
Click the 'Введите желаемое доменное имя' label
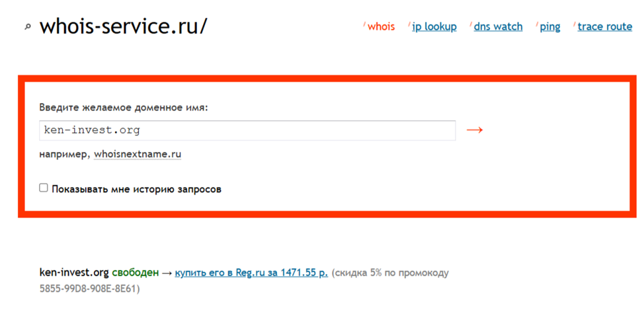(124, 107)
